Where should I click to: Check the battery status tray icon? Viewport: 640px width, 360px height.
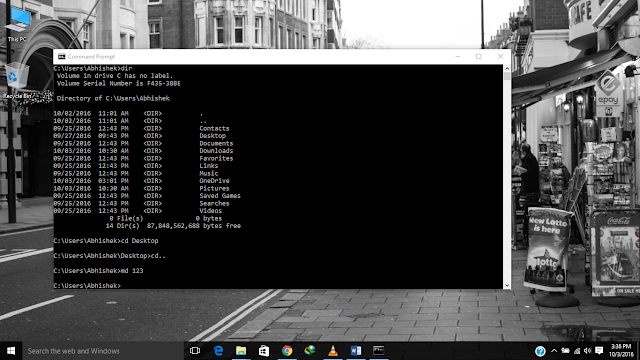coord(565,351)
